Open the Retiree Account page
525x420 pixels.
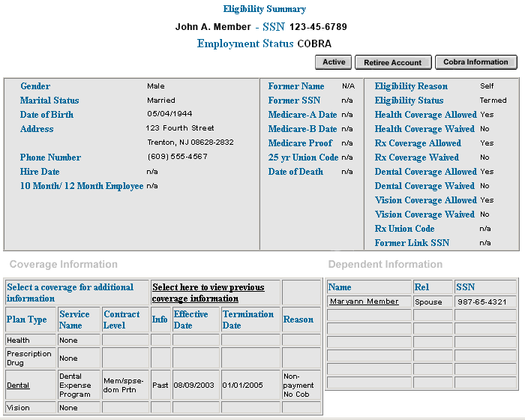click(393, 63)
